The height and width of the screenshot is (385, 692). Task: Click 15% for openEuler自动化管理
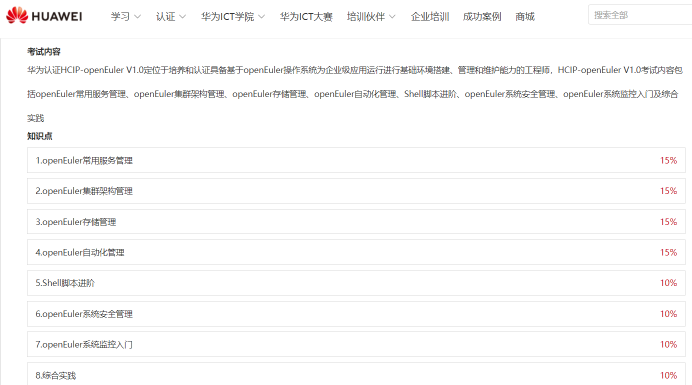pyautogui.click(x=668, y=252)
